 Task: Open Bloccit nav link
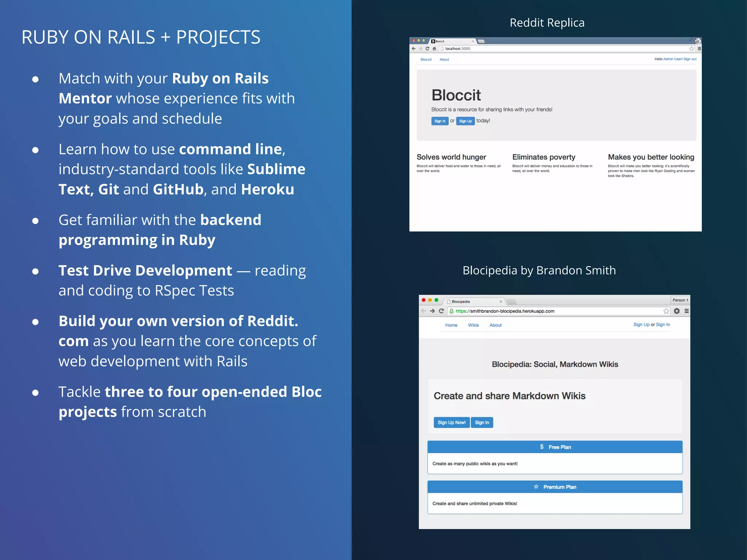[426, 59]
